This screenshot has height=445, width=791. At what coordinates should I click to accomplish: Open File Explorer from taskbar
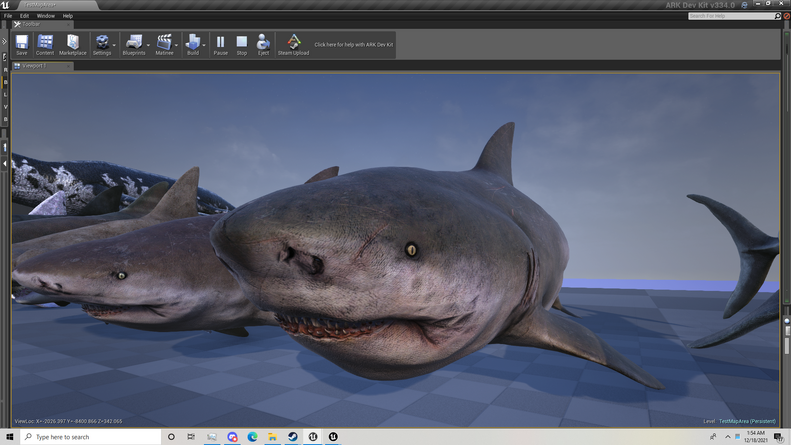(x=272, y=437)
